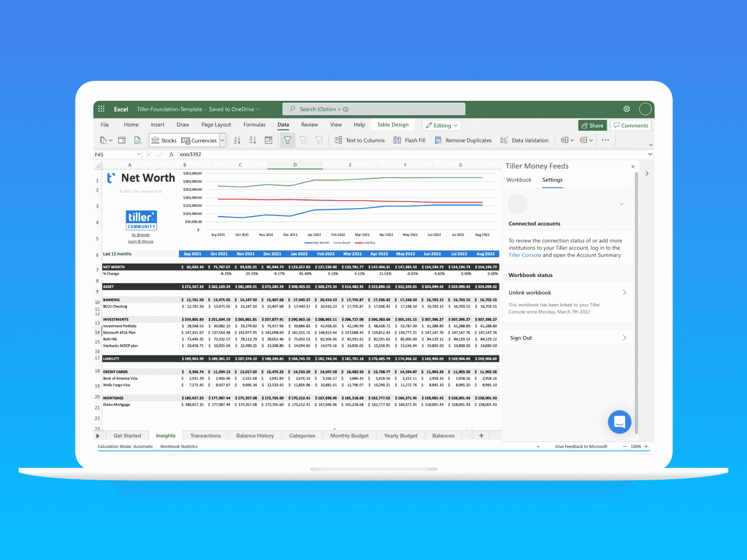This screenshot has height=560, width=747.
Task: Expand the side pane collapse arrow
Action: point(647,173)
